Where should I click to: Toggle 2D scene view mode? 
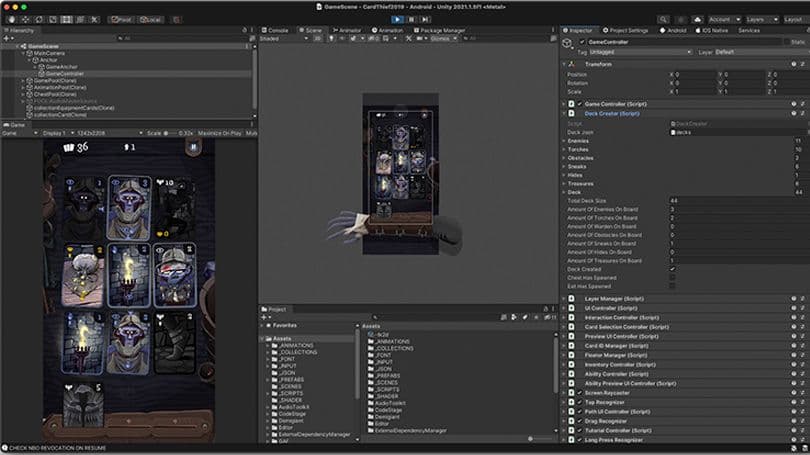click(x=318, y=39)
